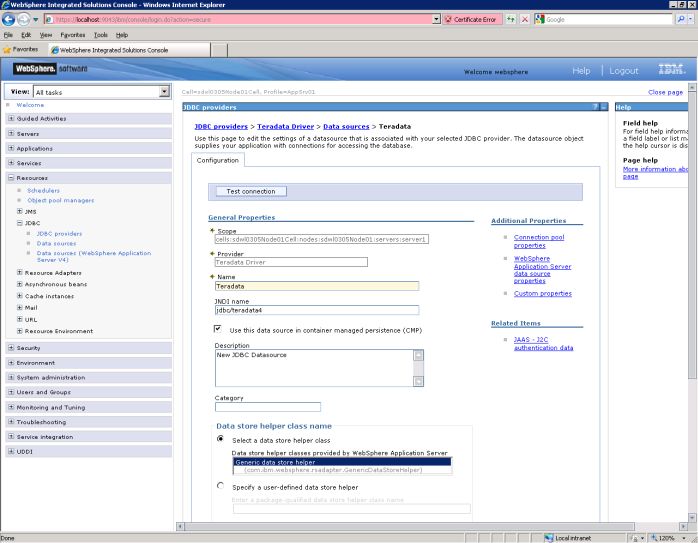Open More information about this page link

[x=655, y=173]
